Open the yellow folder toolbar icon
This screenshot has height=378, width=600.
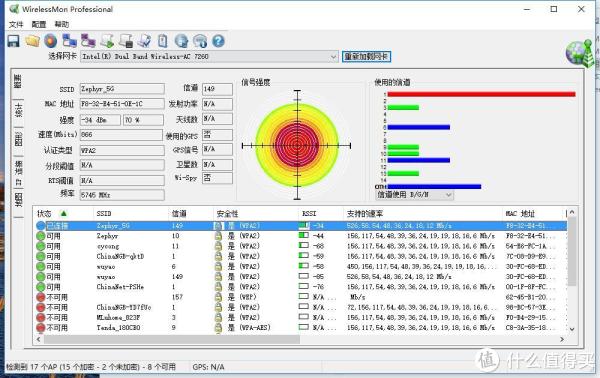tap(33, 41)
